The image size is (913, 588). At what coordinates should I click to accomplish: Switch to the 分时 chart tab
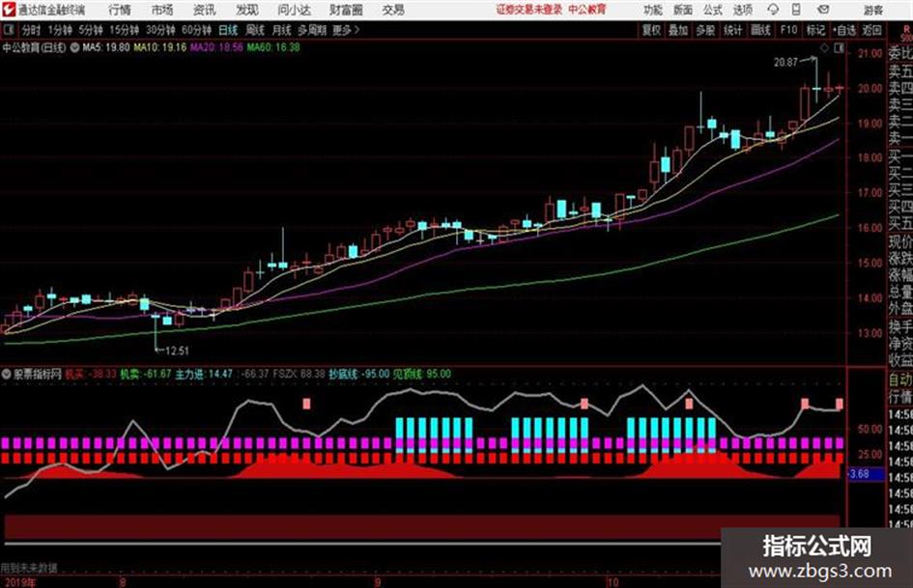click(31, 30)
